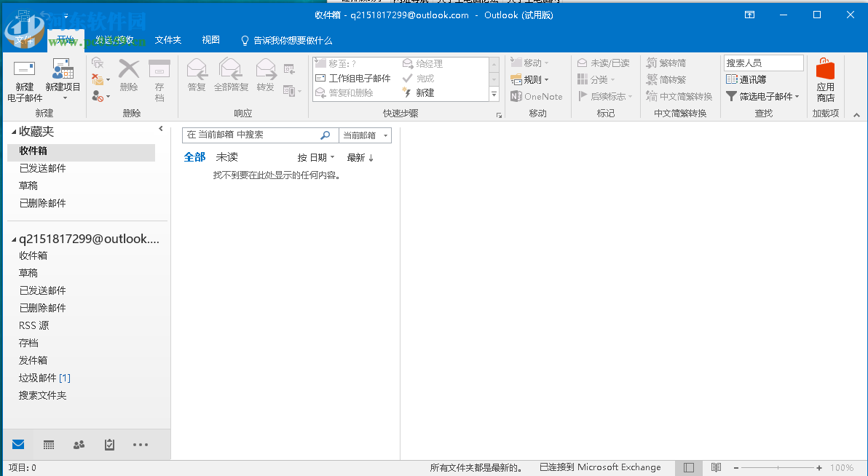
Task: Open the 应用商店 (Office Store)
Action: pyautogui.click(x=825, y=79)
